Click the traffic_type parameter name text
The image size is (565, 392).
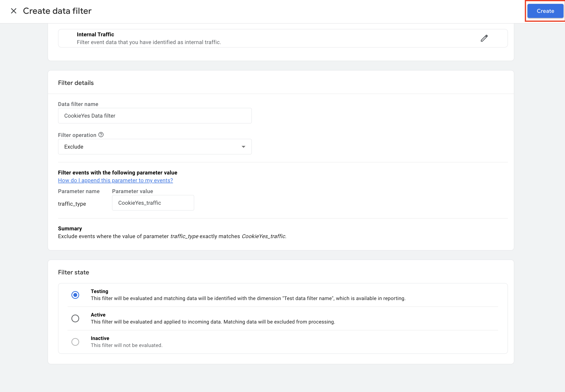(72, 204)
